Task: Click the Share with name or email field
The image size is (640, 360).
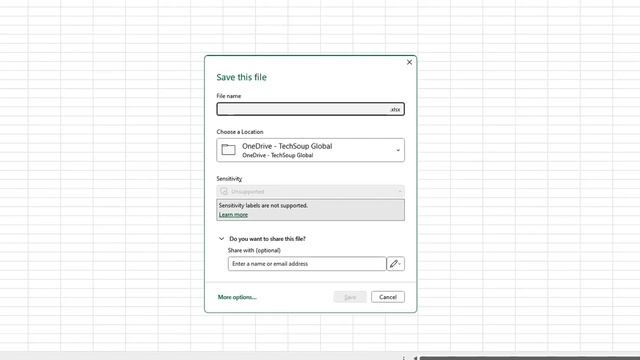Action: coord(307,264)
